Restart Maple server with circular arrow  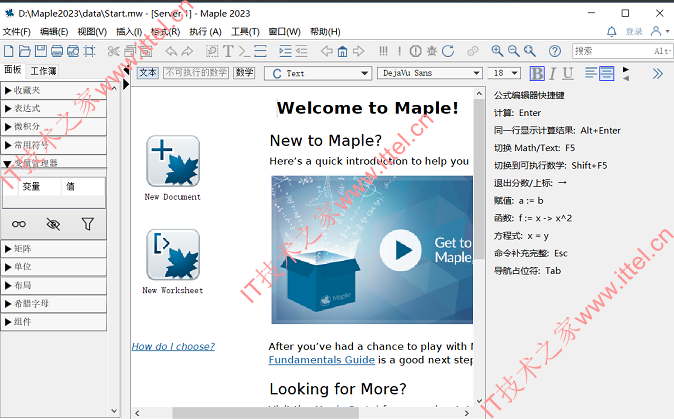[448, 51]
